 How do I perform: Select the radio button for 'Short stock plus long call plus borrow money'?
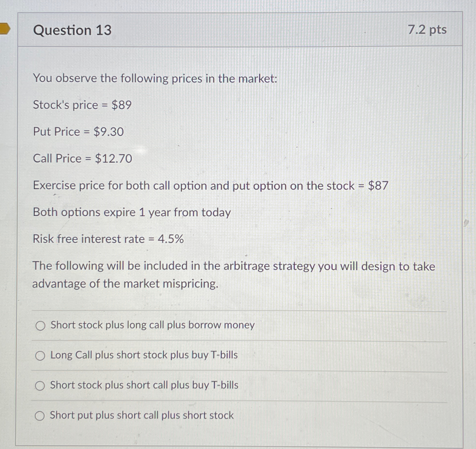coord(40,325)
